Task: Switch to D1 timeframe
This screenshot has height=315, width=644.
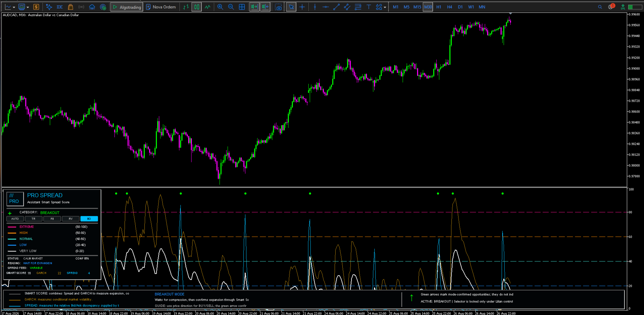Action: click(460, 7)
